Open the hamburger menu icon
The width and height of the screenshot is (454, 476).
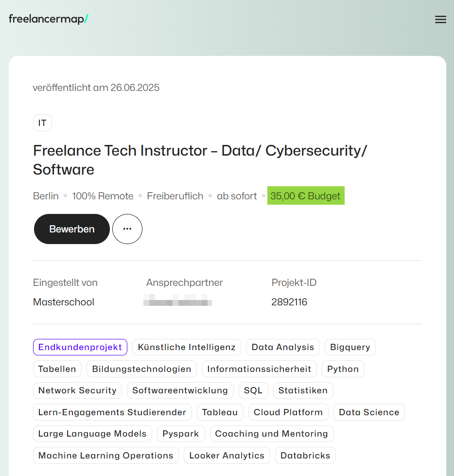click(440, 19)
